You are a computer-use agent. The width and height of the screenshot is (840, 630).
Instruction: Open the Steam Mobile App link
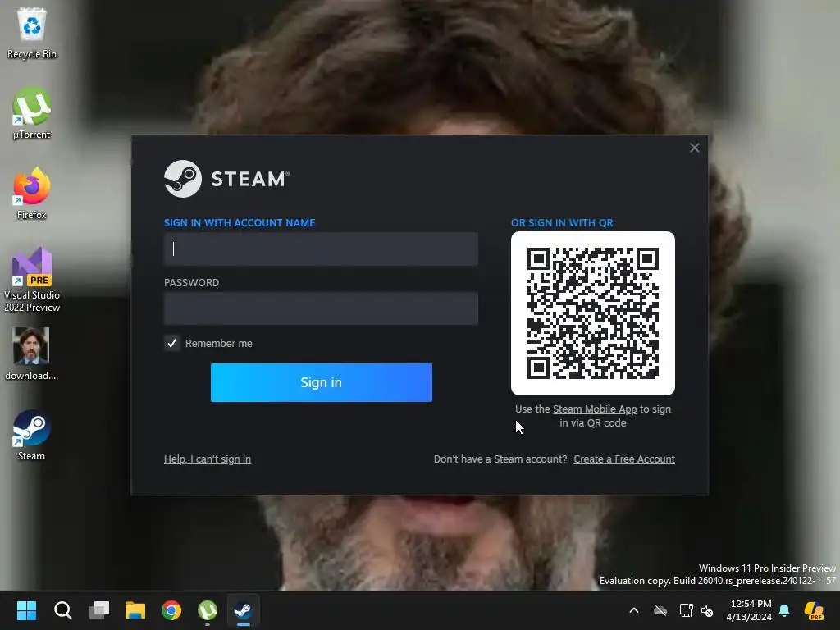coord(595,409)
